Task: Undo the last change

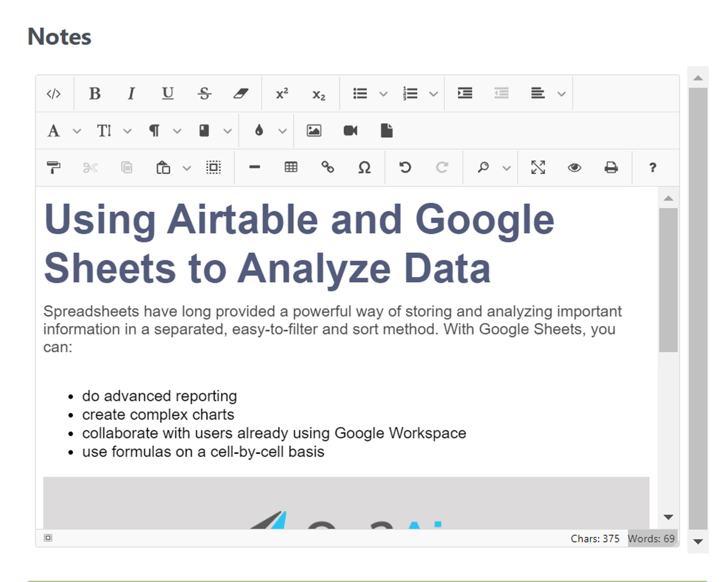Action: click(x=405, y=167)
